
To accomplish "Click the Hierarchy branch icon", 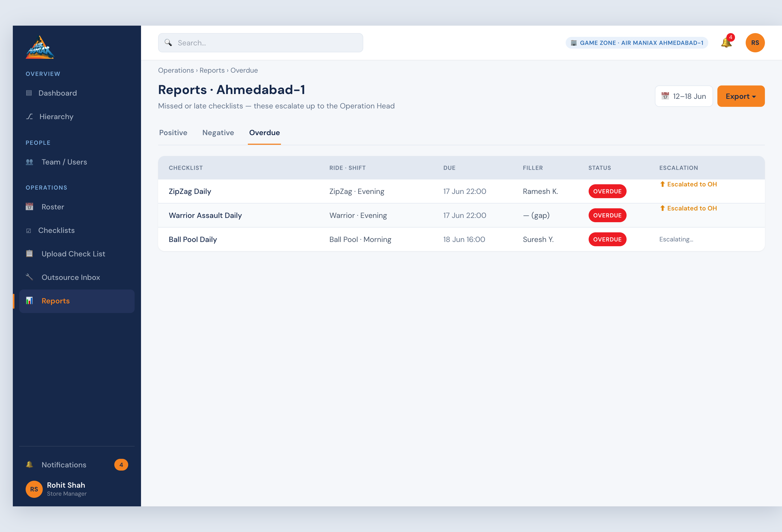I will click(30, 116).
